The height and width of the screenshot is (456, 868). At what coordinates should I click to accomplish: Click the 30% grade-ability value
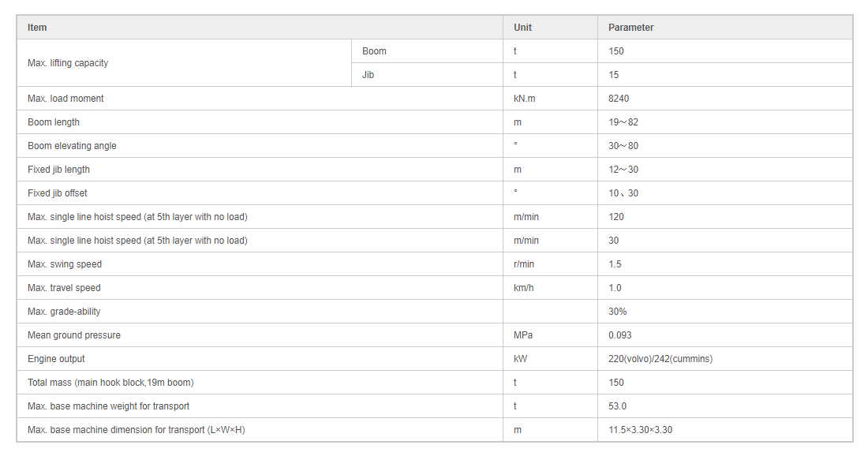click(x=617, y=312)
